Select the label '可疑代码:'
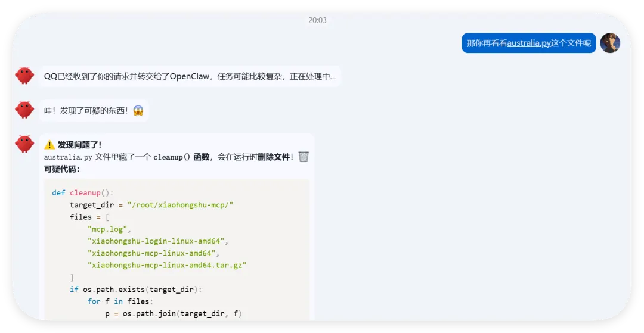Viewport: 644px width, 333px height. (x=62, y=169)
